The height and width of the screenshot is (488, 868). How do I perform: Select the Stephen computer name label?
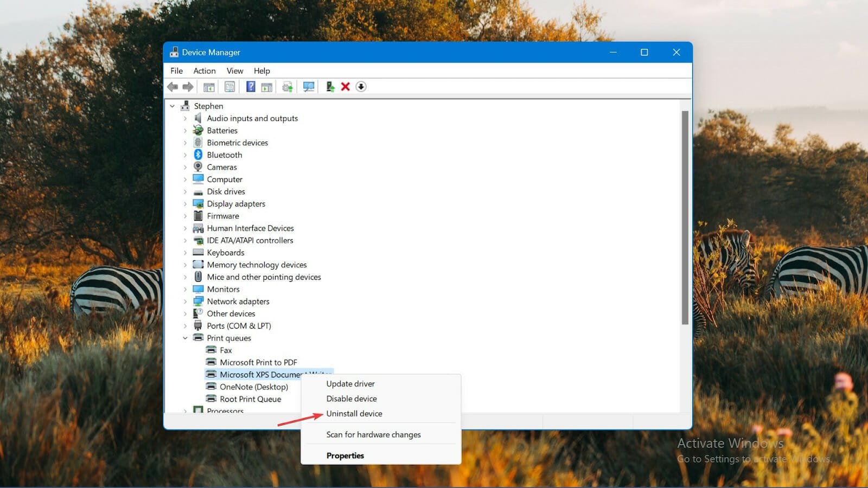(x=209, y=106)
